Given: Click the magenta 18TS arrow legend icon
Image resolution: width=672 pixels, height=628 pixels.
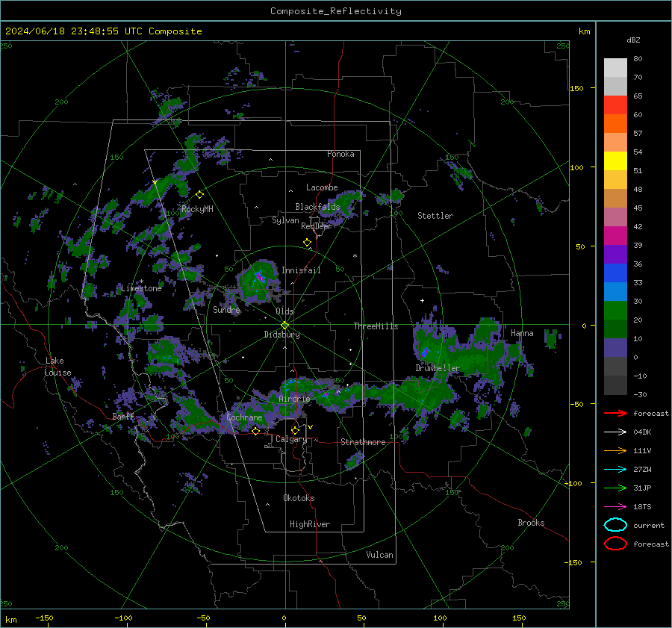Looking at the screenshot, I should (615, 507).
